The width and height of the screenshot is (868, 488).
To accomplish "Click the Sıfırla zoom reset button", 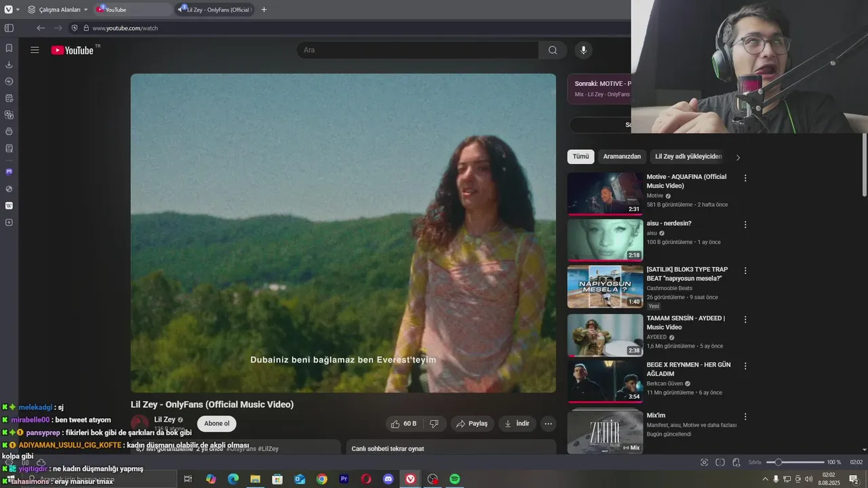I will pyautogui.click(x=755, y=462).
